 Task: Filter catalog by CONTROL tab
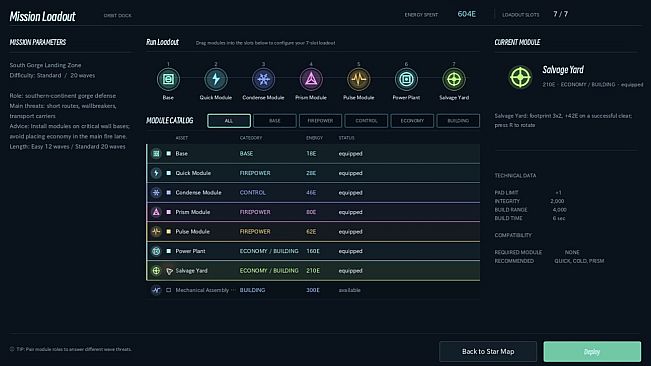click(366, 121)
